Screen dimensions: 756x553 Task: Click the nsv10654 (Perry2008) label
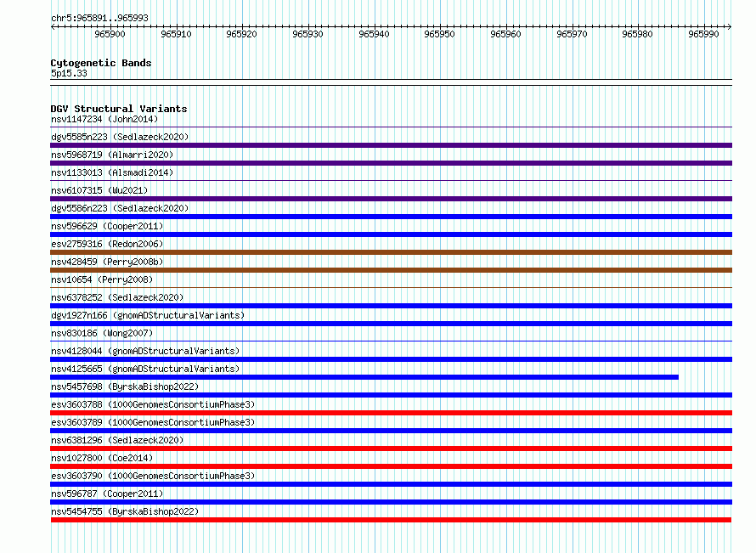102,279
